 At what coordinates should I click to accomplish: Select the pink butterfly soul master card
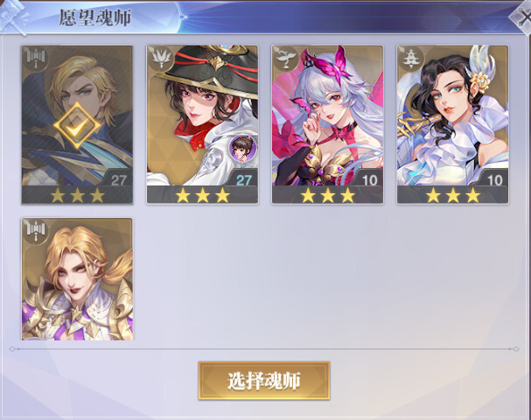click(327, 124)
